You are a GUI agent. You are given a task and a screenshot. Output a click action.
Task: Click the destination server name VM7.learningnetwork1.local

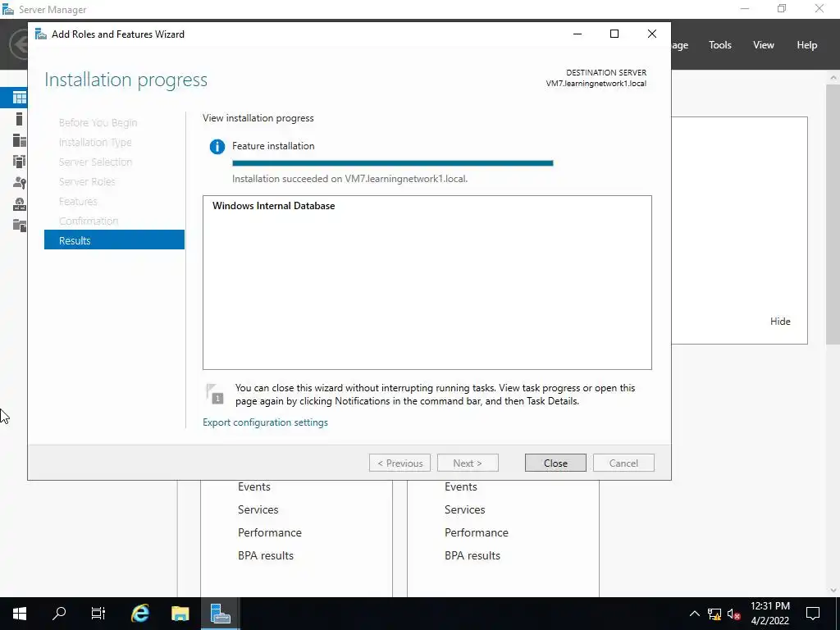(596, 84)
